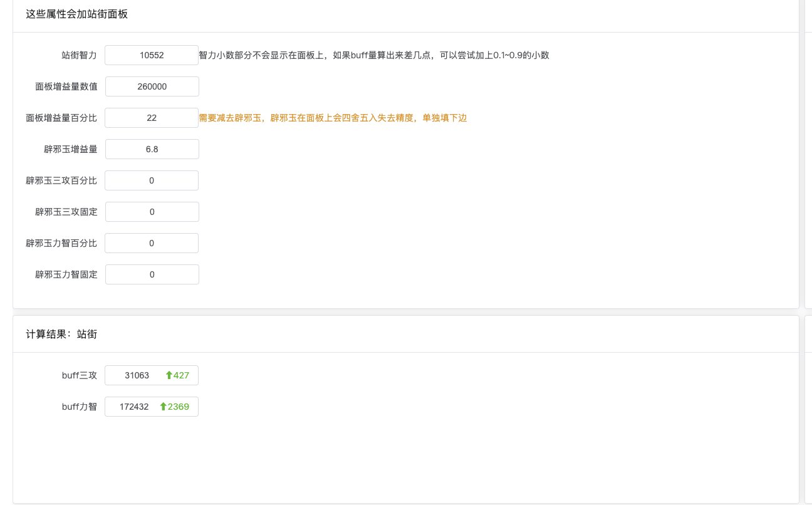Select the 面板增益量百分比 input showing 22
The image size is (812, 505).
pyautogui.click(x=152, y=118)
